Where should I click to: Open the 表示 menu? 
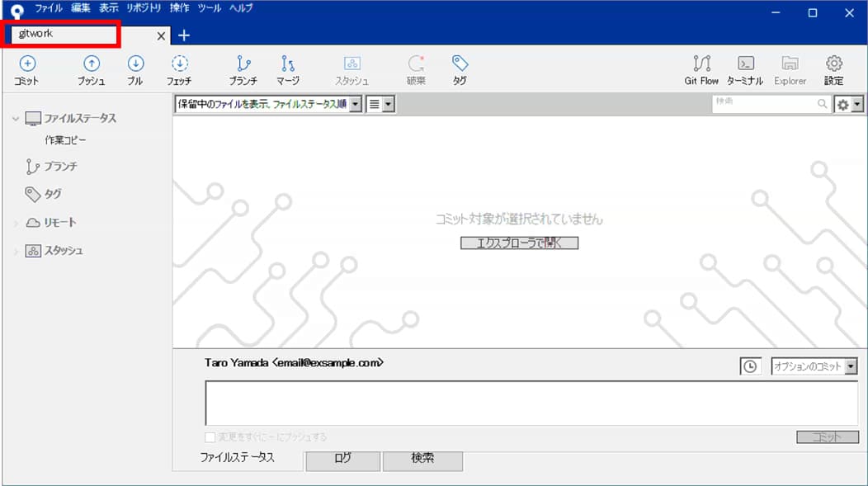click(109, 7)
